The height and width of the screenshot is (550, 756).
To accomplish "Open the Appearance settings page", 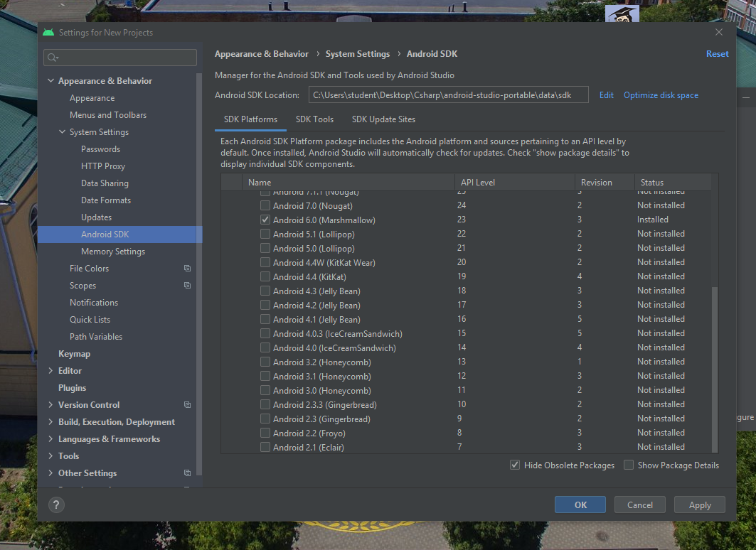I will 92,98.
